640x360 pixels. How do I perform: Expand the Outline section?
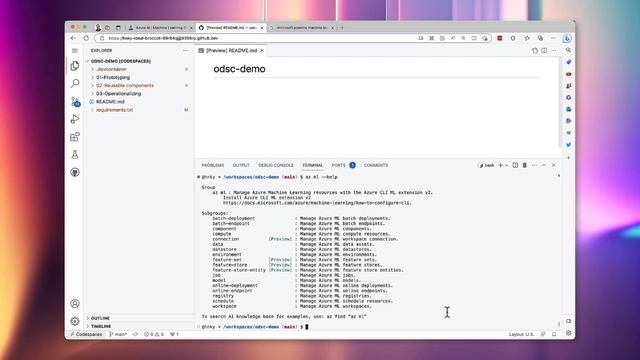[x=139, y=318]
